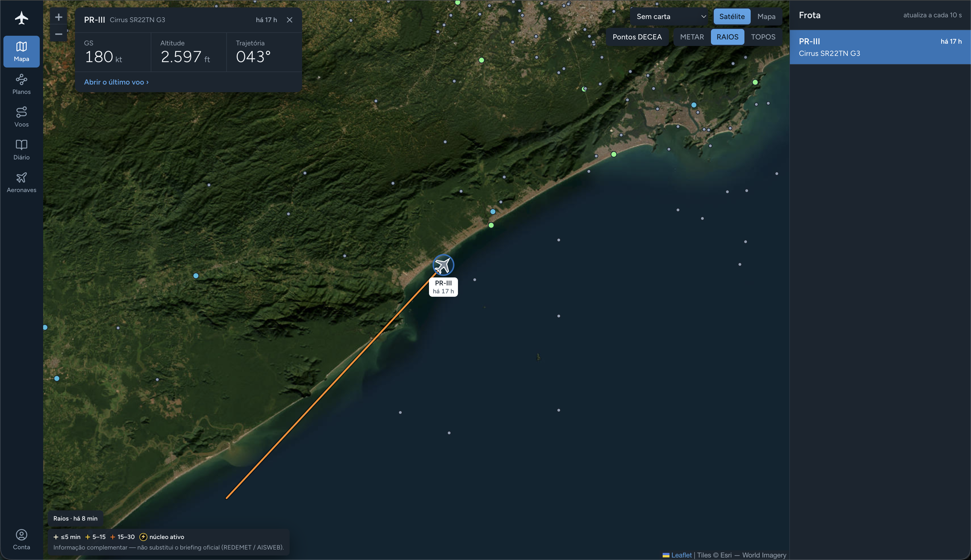Toggle the TOPOS layer
The image size is (971, 560).
[x=763, y=37]
